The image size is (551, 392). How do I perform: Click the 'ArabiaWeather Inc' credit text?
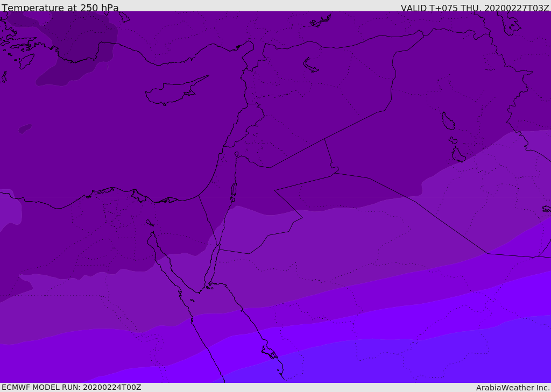point(513,388)
